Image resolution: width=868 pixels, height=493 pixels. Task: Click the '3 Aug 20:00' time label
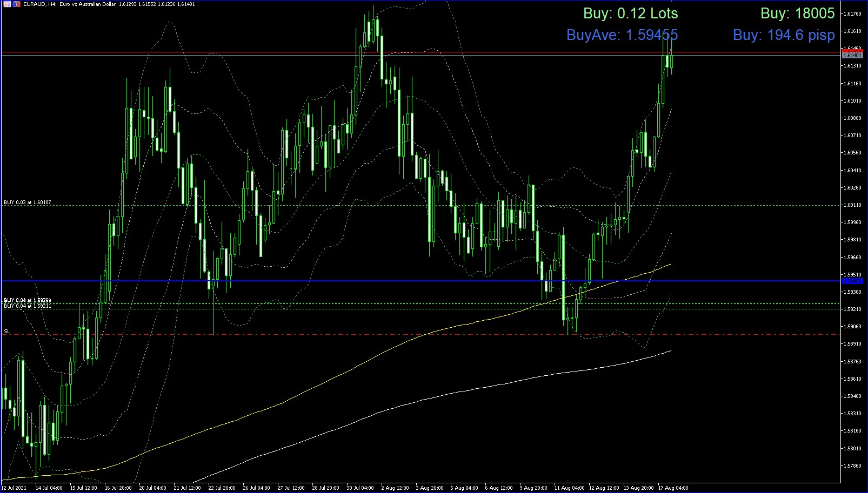pyautogui.click(x=429, y=488)
